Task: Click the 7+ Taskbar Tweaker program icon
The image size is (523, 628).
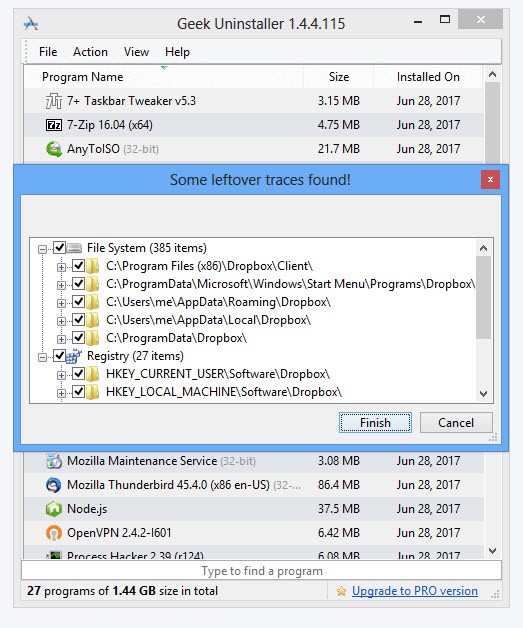Action: tap(53, 101)
